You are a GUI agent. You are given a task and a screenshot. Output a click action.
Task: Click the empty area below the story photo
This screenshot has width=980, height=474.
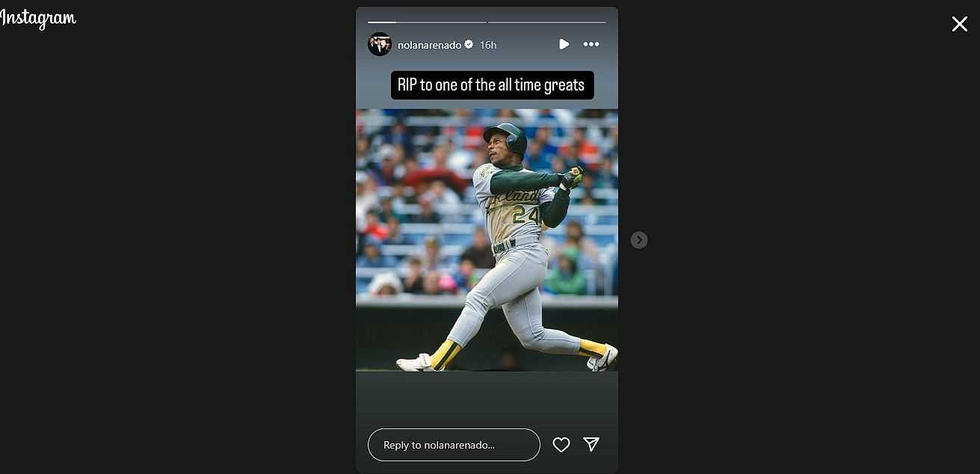coord(487,398)
